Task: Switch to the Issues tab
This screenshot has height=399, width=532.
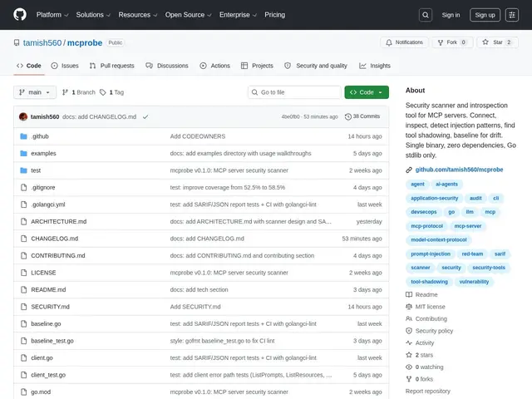Action: pos(65,66)
